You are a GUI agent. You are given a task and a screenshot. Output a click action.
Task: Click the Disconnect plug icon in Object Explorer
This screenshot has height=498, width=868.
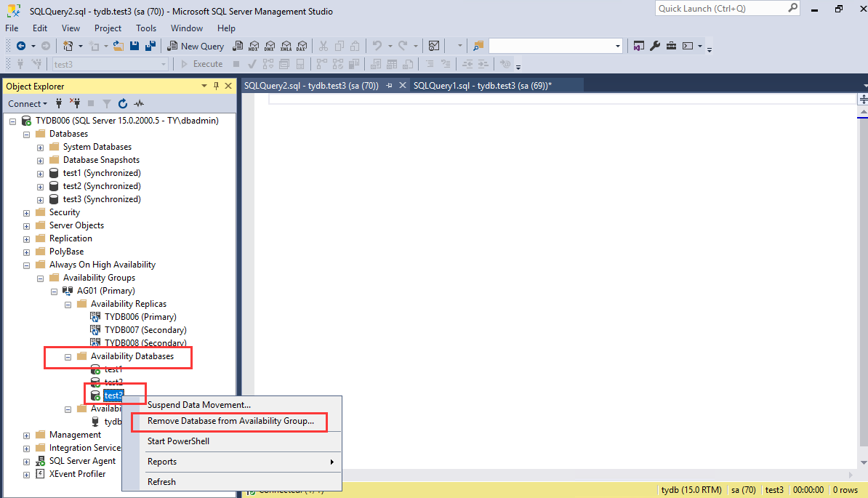tap(75, 103)
